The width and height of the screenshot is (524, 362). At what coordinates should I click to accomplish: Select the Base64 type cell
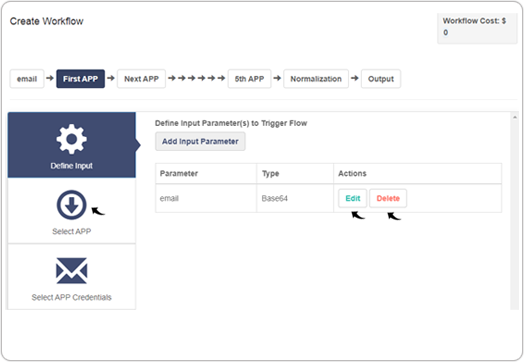point(295,198)
